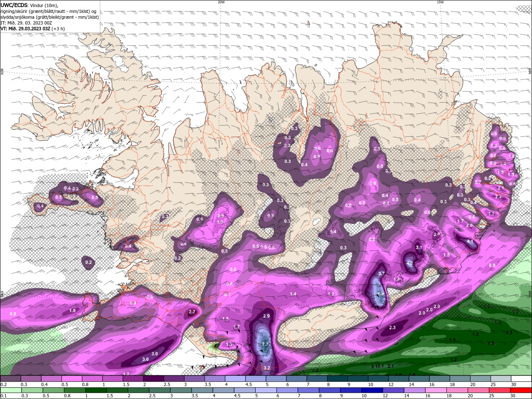Click the violet swatch at rain legend 12
Viewport: 532px width, 399px height.
[393, 390]
